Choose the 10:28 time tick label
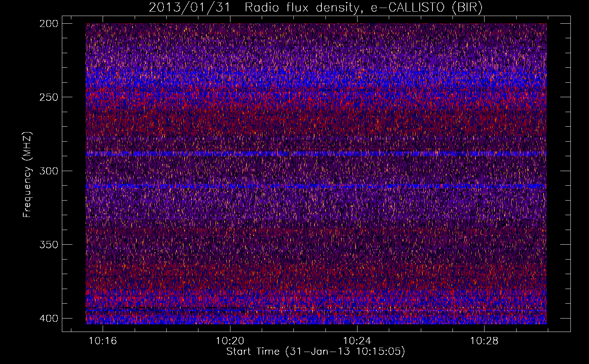589x364 pixels. 484,341
